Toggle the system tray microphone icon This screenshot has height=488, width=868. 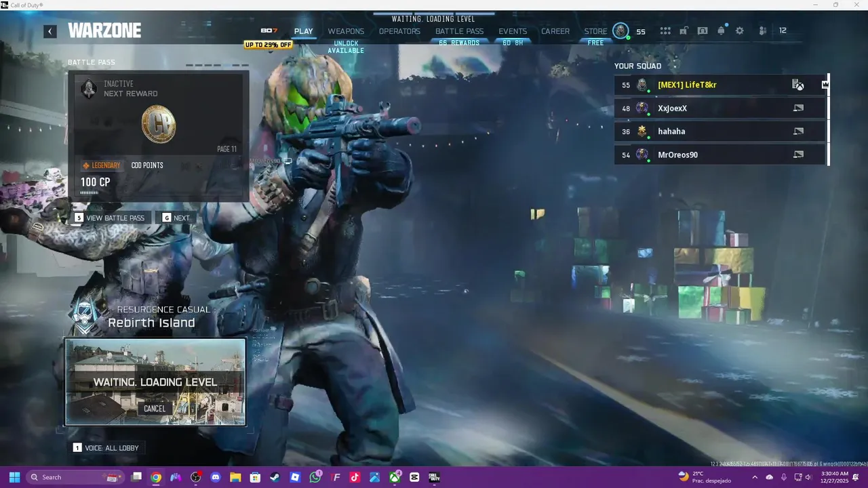click(x=783, y=477)
